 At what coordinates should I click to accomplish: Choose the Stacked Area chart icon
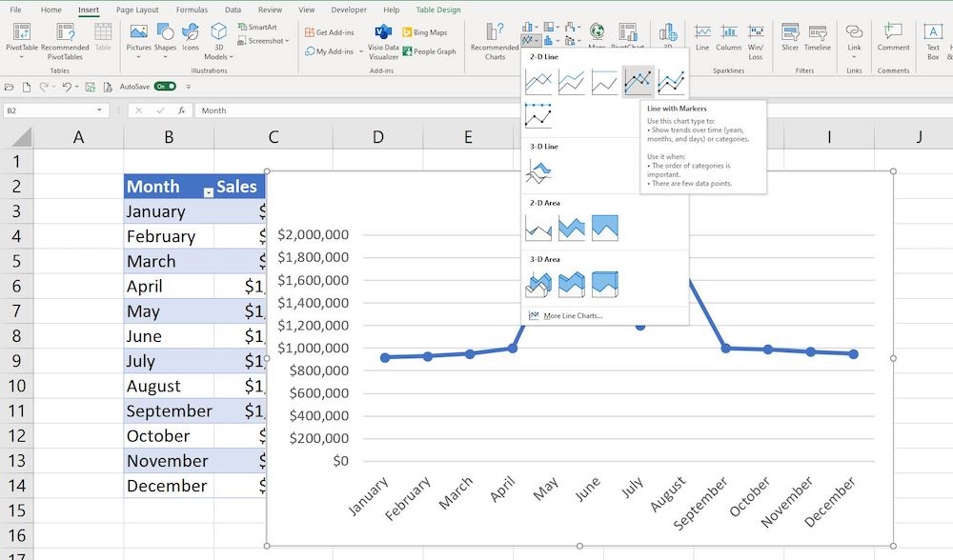click(573, 226)
